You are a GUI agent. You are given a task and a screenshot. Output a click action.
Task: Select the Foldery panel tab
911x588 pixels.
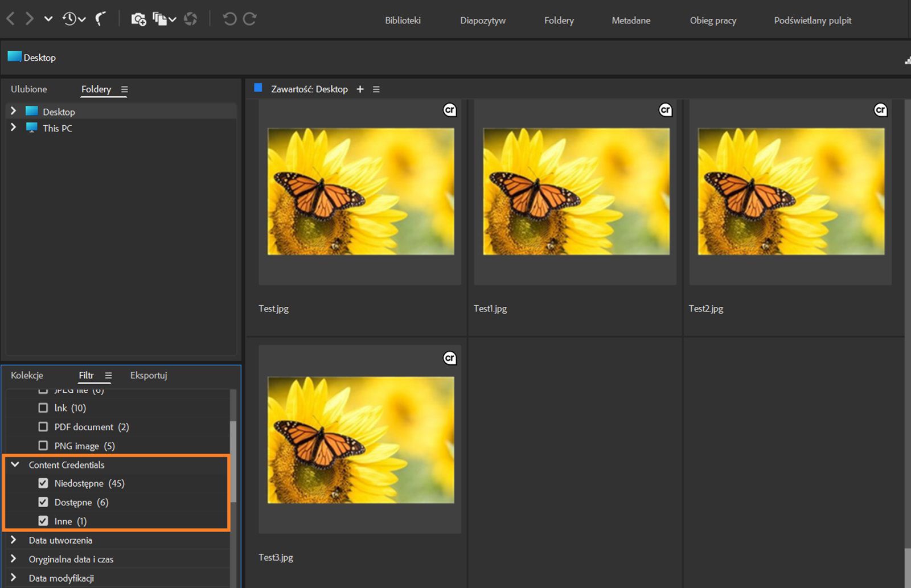tap(96, 89)
